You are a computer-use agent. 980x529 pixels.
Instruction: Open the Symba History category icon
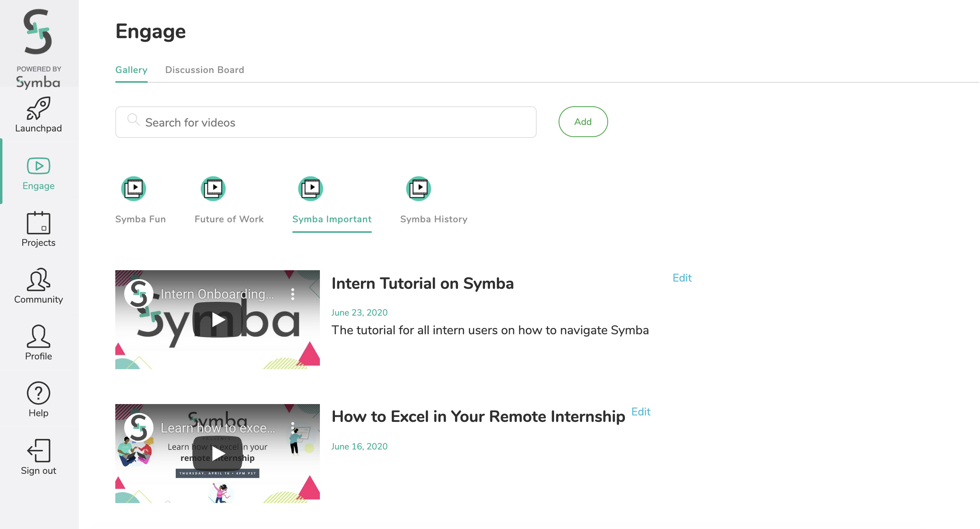pos(419,189)
